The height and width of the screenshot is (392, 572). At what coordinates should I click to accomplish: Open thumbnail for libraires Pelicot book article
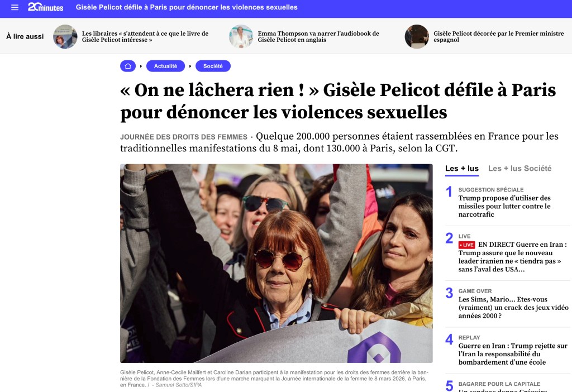[65, 36]
